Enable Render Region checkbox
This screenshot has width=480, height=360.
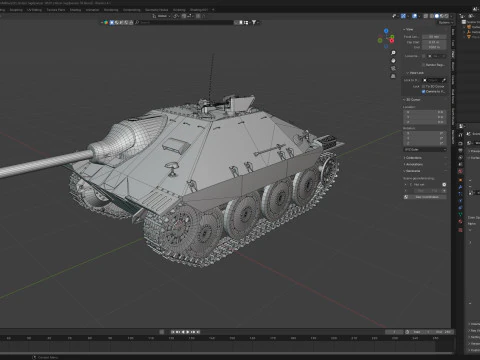click(424, 65)
